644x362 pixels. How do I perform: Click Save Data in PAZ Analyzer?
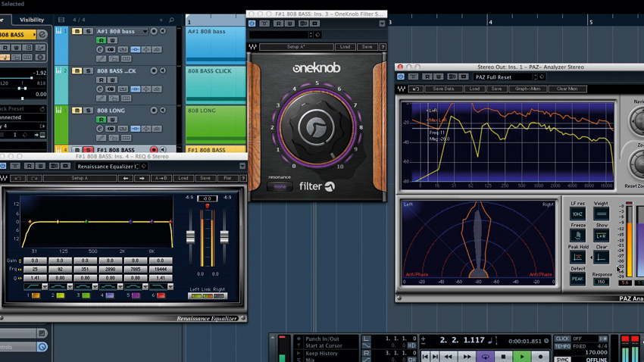pos(443,89)
